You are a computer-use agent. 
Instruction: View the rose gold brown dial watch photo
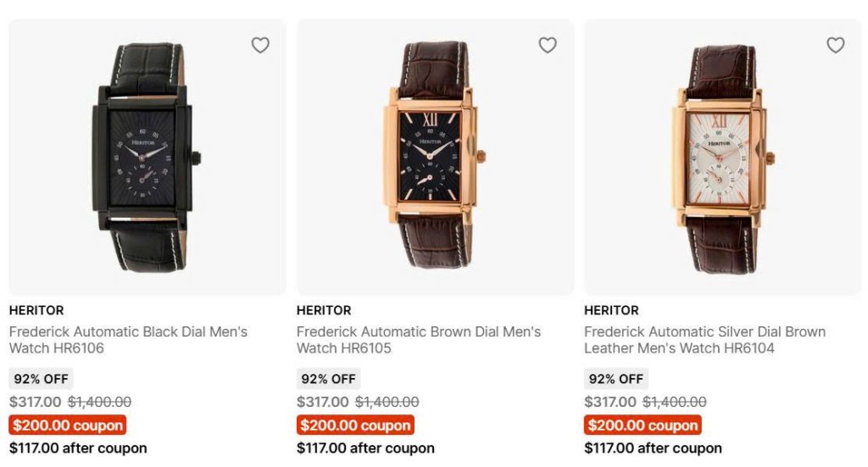tap(434, 157)
